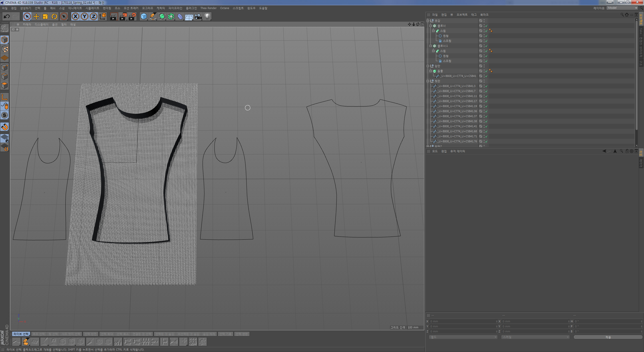Open the attribute manager 유저 데이터 menu
The height and width of the screenshot is (352, 644).
(458, 151)
